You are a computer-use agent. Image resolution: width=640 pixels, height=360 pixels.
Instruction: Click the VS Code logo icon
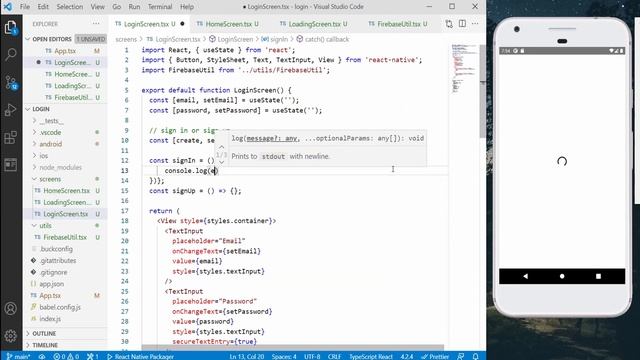click(x=8, y=7)
